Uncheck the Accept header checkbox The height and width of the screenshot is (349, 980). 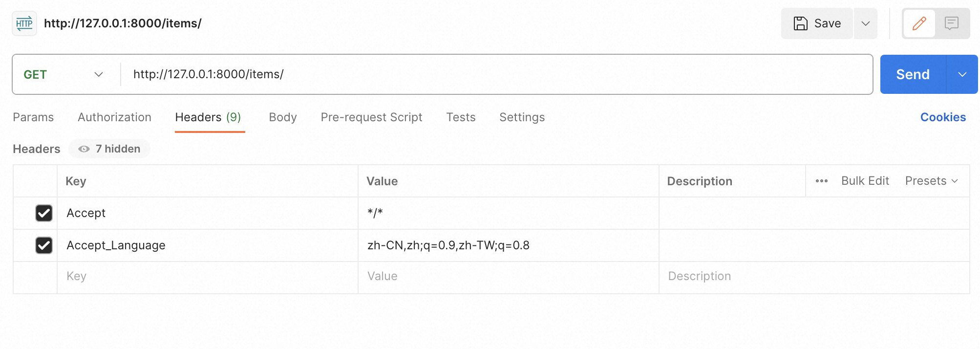(x=44, y=213)
